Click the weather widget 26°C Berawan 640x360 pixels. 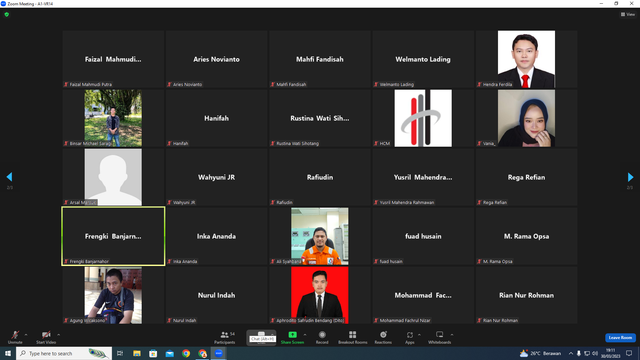pos(540,353)
